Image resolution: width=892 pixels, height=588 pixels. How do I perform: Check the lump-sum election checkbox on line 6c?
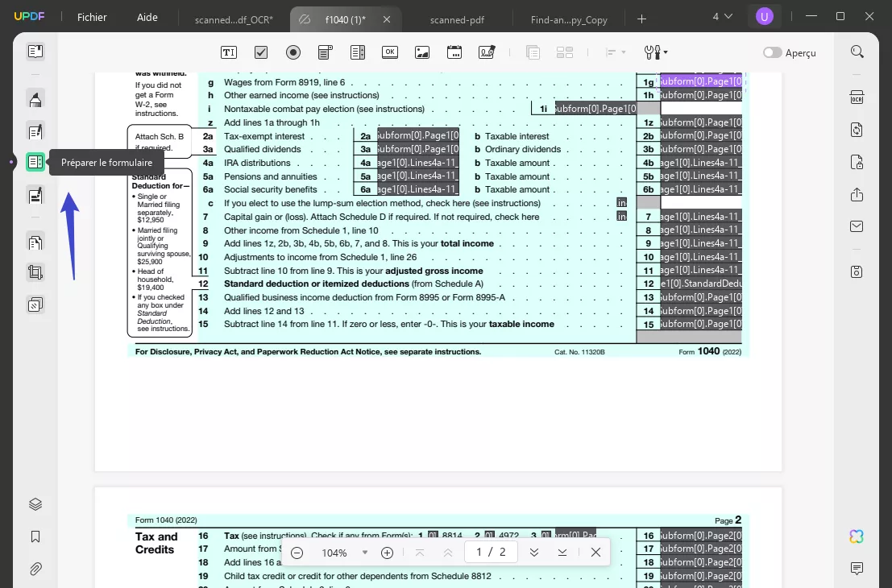[x=621, y=203]
